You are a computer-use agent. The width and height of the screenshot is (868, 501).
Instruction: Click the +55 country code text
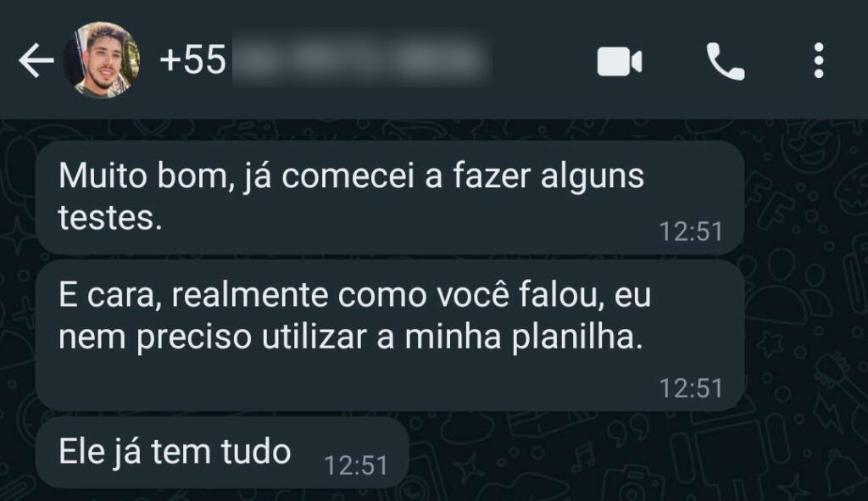(192, 60)
